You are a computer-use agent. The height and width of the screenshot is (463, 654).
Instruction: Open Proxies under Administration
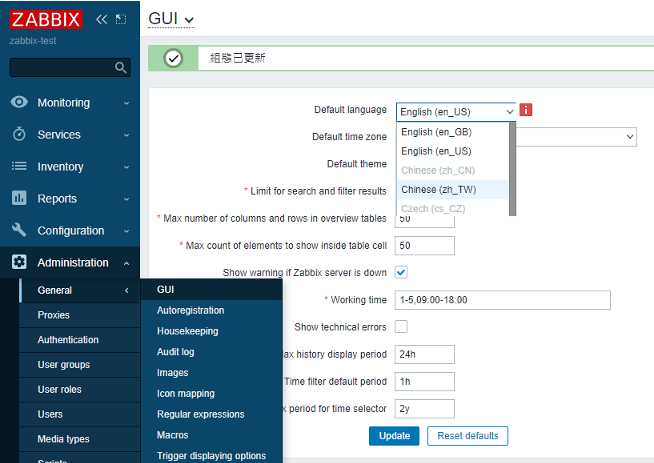click(80, 315)
